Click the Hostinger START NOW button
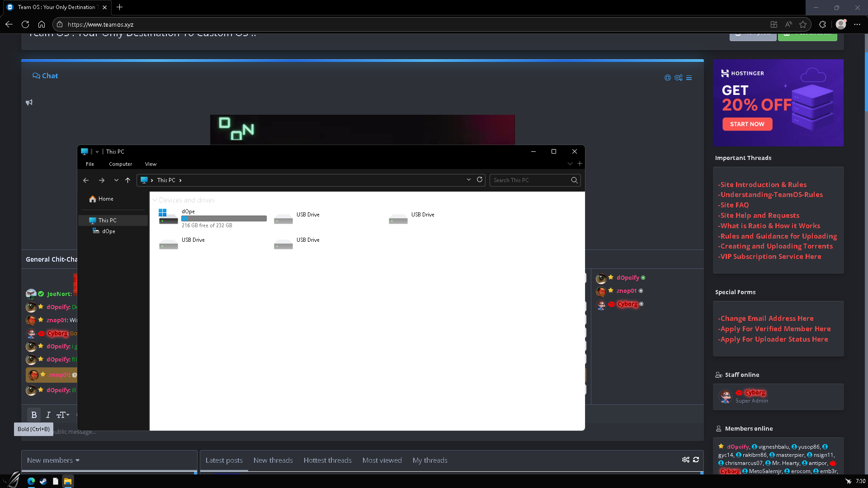This screenshot has height=488, width=868. pyautogui.click(x=747, y=124)
